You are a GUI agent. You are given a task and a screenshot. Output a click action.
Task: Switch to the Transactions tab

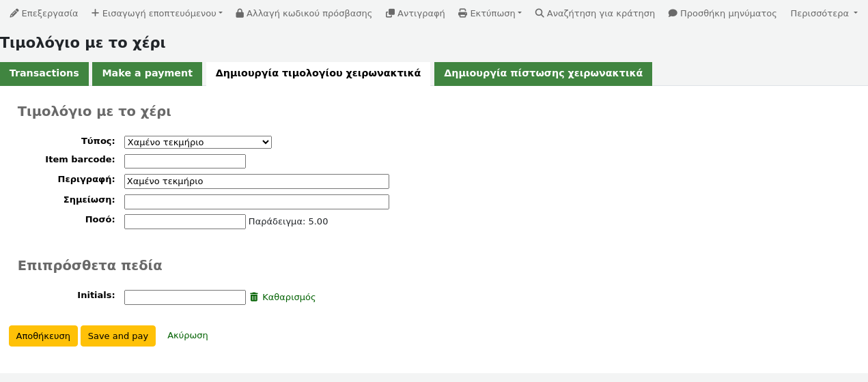point(44,74)
